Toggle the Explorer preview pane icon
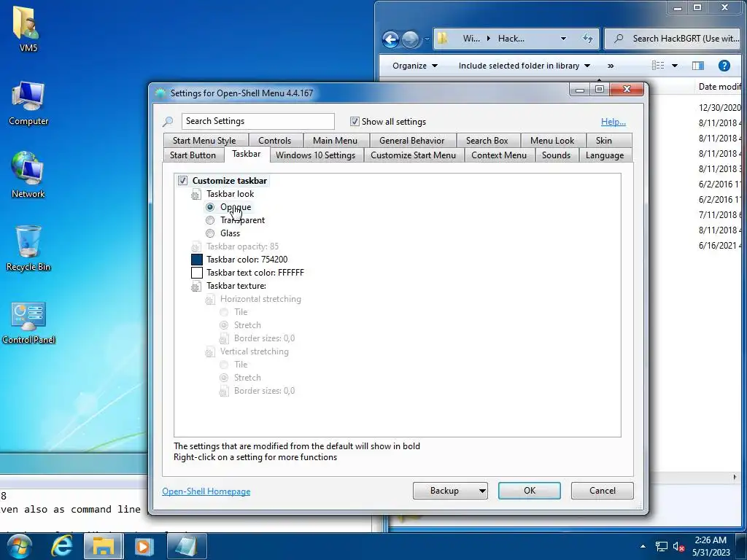The image size is (747, 560). 698,66
